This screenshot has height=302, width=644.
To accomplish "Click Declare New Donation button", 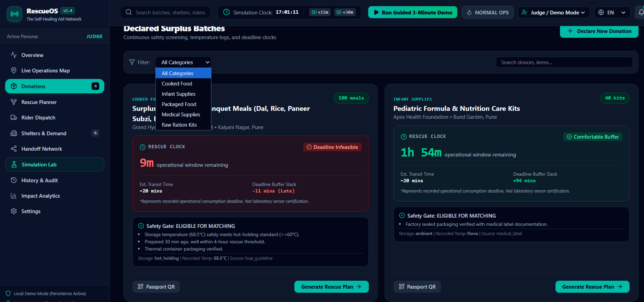I will 599,31.
